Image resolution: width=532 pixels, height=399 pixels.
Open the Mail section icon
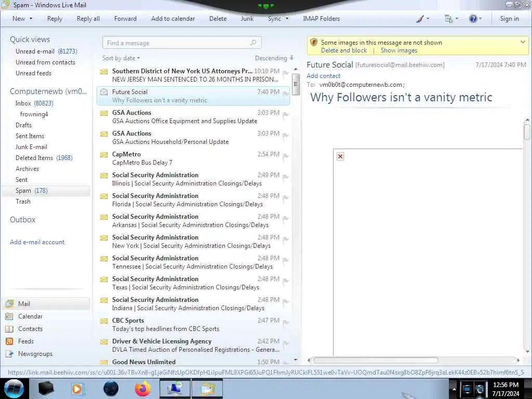point(9,303)
